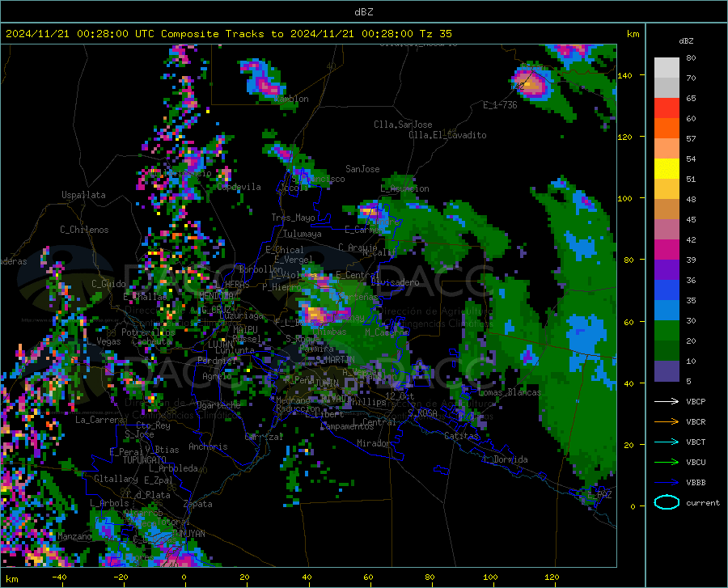This screenshot has height=588, width=728.
Task: Click the orange VBCR arrow in legend
Action: point(667,422)
